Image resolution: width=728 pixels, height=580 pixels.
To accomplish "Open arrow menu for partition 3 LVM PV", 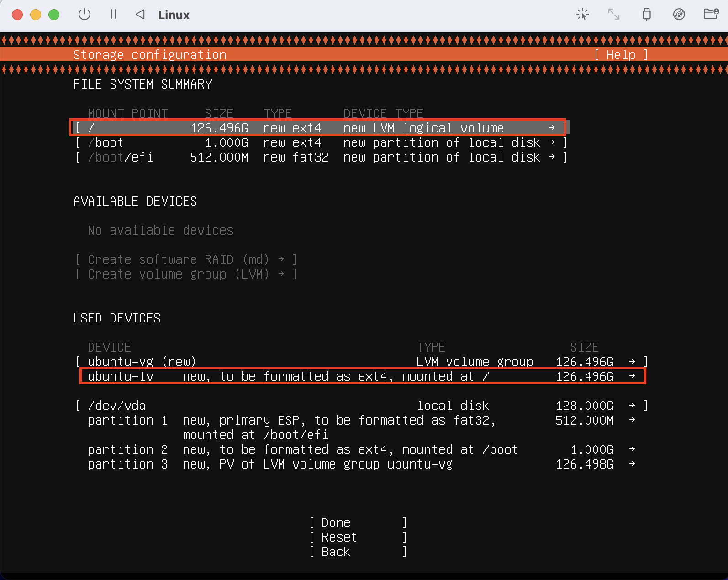I will 632,464.
